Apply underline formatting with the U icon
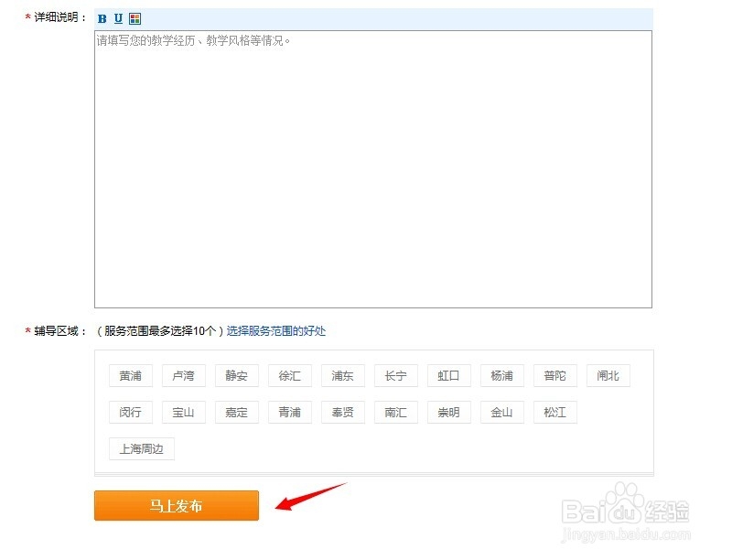 tap(117, 17)
